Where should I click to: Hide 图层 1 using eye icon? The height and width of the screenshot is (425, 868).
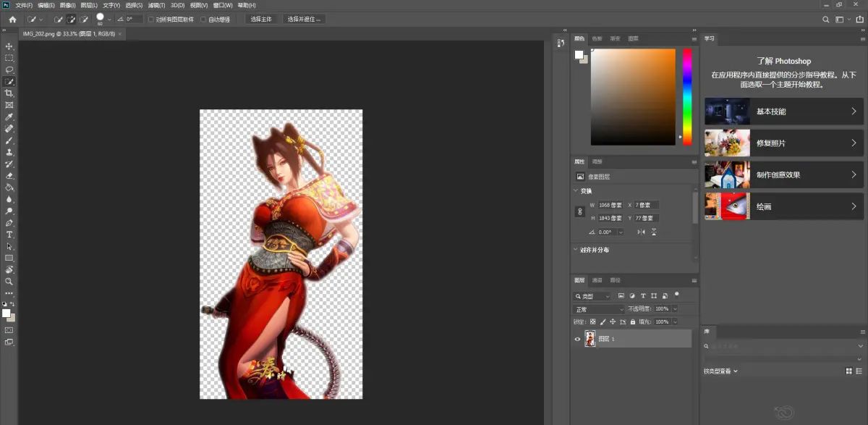(577, 339)
